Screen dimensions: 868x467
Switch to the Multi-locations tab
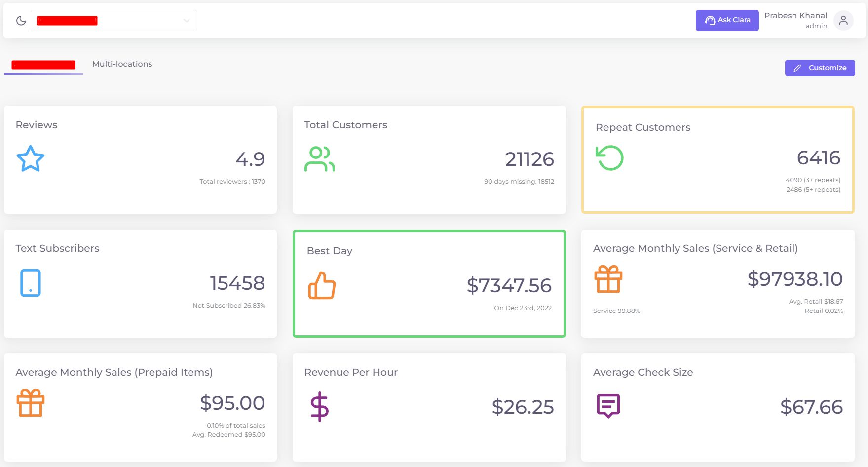pos(121,64)
